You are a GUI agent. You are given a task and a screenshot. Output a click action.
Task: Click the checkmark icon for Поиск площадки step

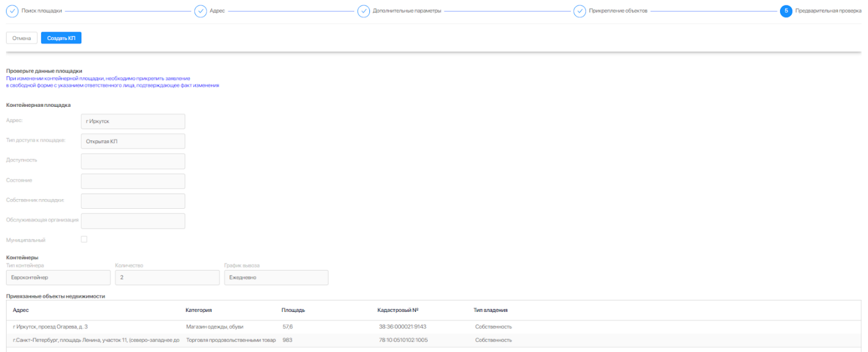pyautogui.click(x=12, y=12)
